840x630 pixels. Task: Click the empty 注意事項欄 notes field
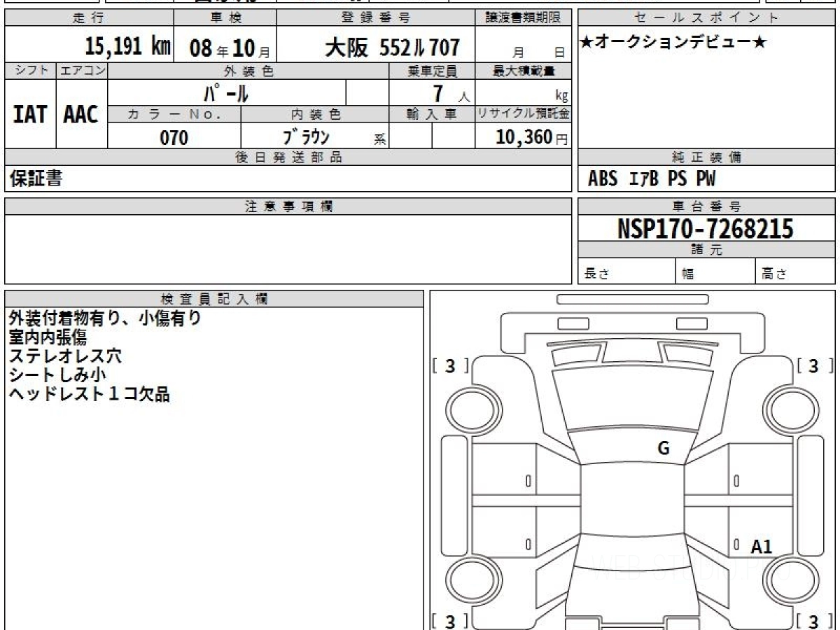click(x=288, y=249)
